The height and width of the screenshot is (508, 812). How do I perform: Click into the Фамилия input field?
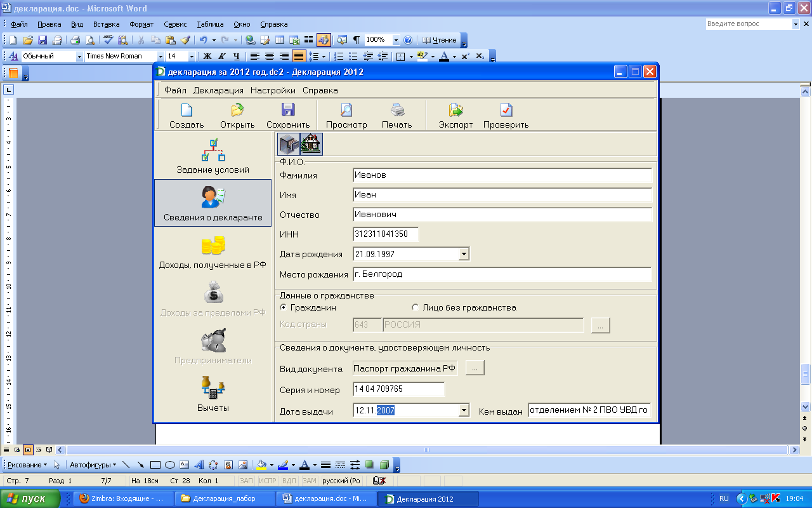(x=502, y=175)
